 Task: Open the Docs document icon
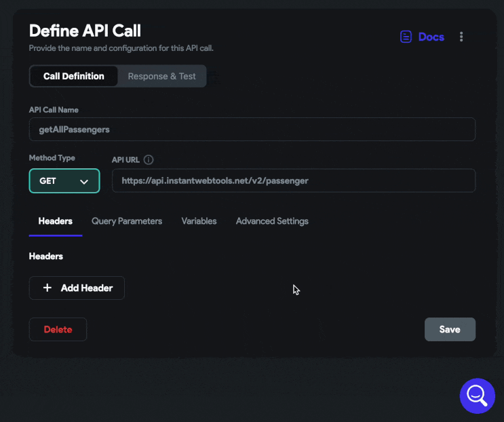(x=406, y=37)
